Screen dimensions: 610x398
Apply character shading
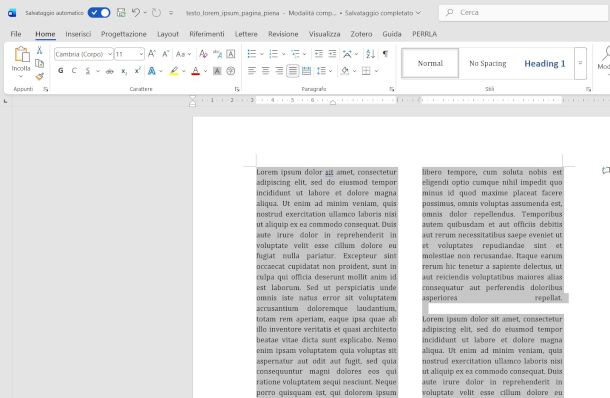[217, 71]
